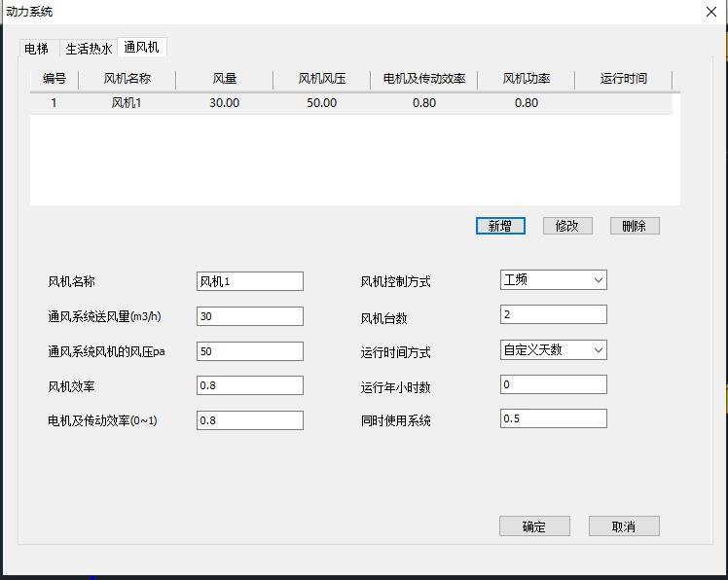The width and height of the screenshot is (728, 580).
Task: Close the 动力系统 dialog window
Action: (x=710, y=12)
